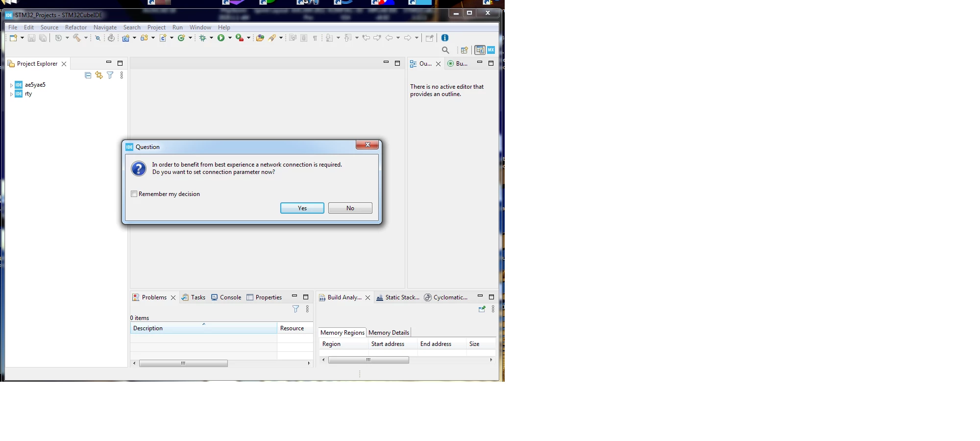980x441 pixels.
Task: Open the Project menu
Action: point(156,27)
